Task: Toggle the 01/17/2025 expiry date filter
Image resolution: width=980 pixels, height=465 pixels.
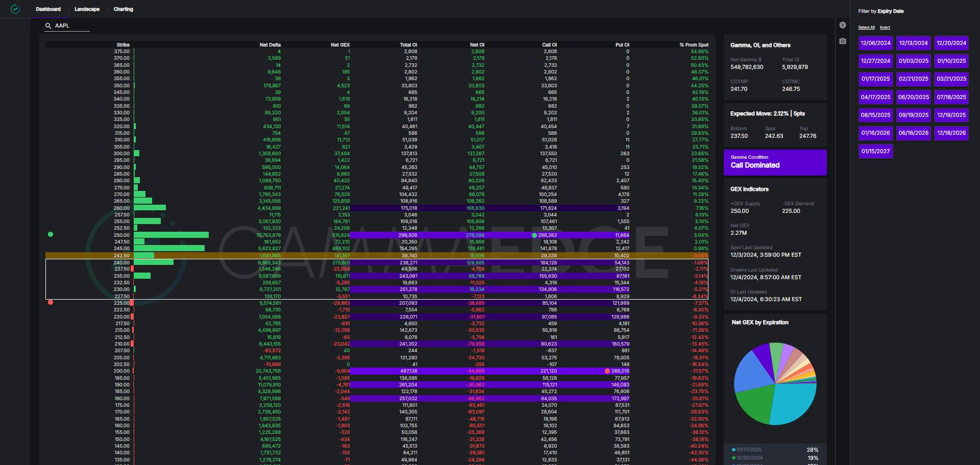Action: point(875,79)
